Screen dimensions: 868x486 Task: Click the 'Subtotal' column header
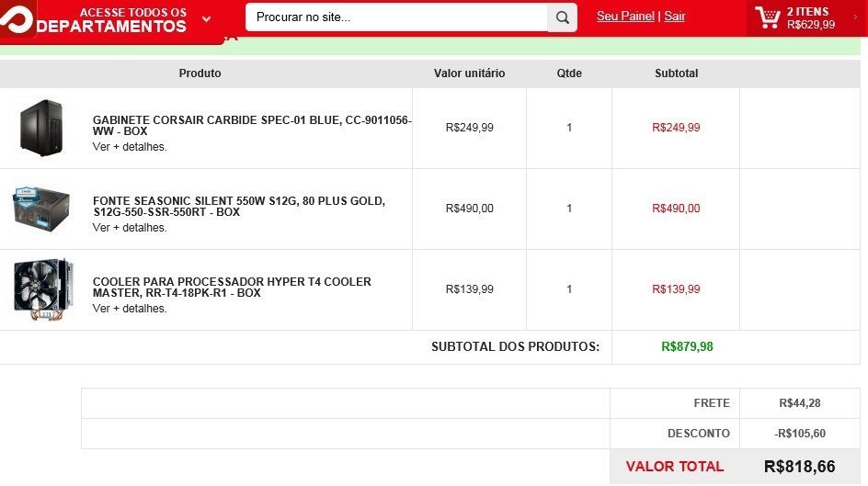point(676,73)
